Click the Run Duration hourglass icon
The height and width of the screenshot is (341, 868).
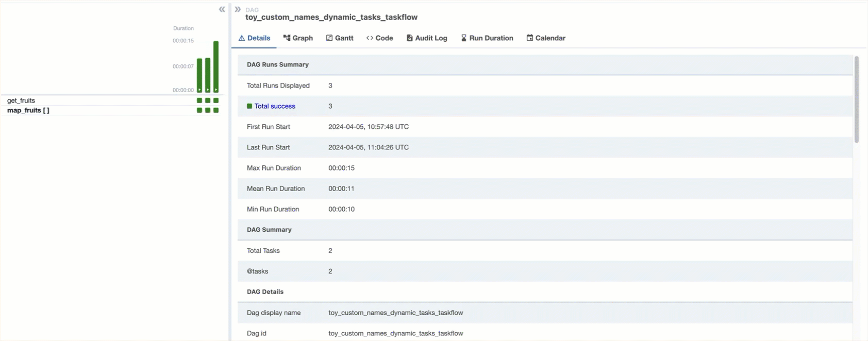(x=463, y=38)
